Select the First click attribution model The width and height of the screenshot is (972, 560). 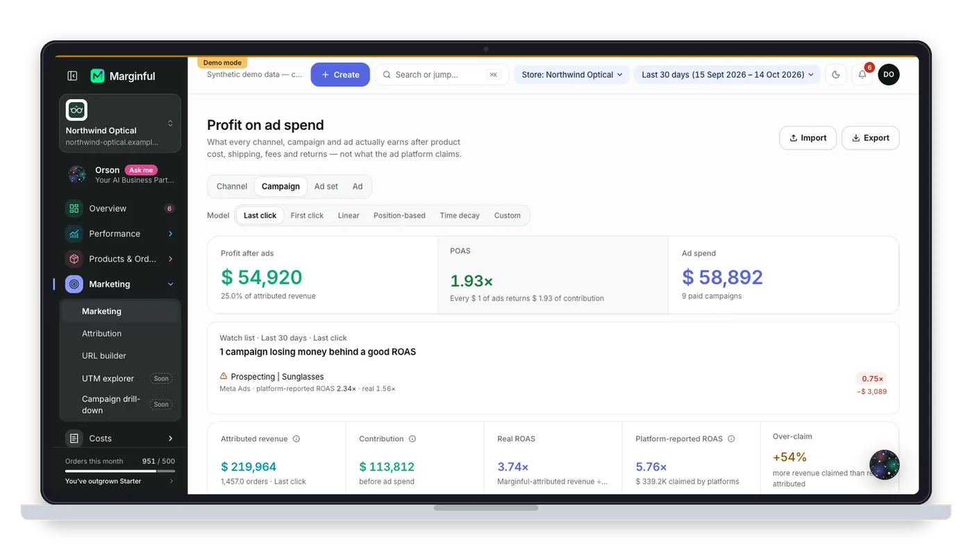[307, 216]
